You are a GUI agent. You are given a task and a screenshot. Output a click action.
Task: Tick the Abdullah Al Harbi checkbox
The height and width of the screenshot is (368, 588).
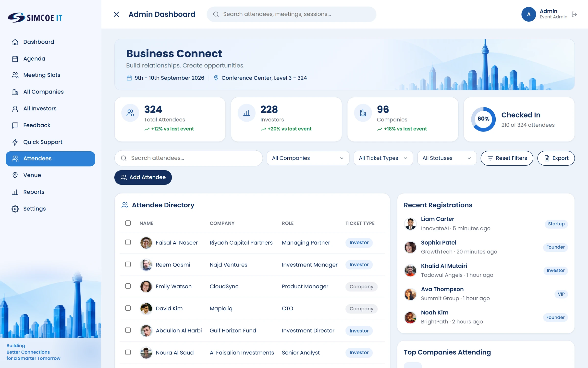pyautogui.click(x=128, y=330)
